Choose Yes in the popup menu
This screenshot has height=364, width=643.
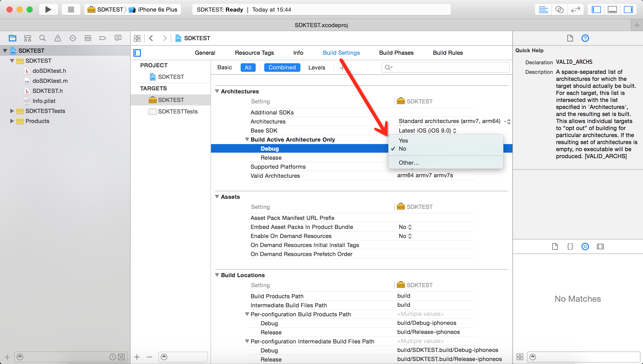[x=446, y=141]
